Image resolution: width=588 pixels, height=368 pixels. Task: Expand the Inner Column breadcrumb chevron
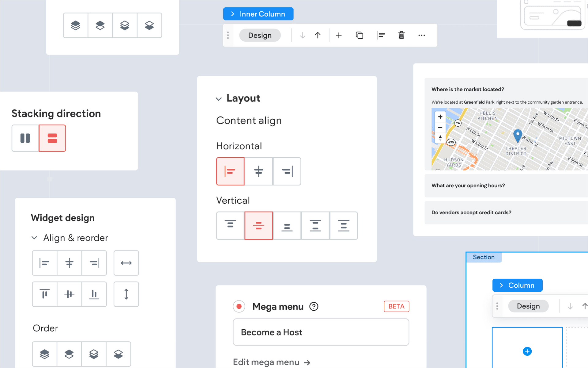click(x=232, y=14)
